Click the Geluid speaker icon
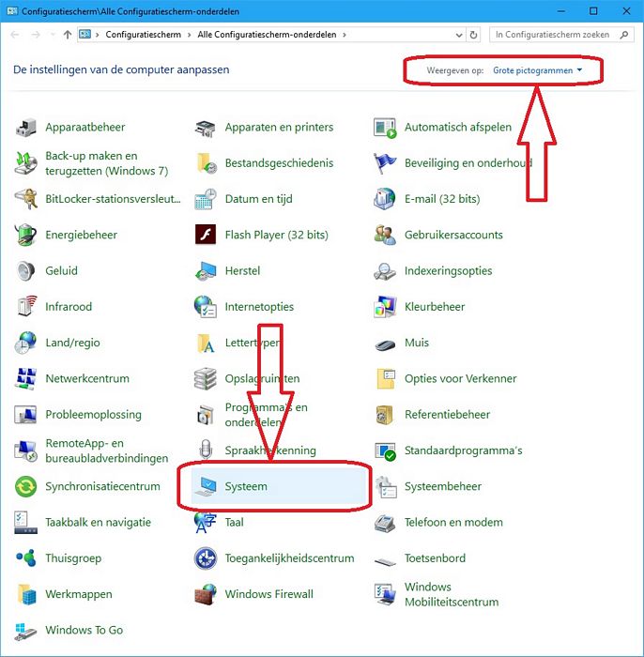Viewport: 644px width, 657px height. pyautogui.click(x=26, y=271)
